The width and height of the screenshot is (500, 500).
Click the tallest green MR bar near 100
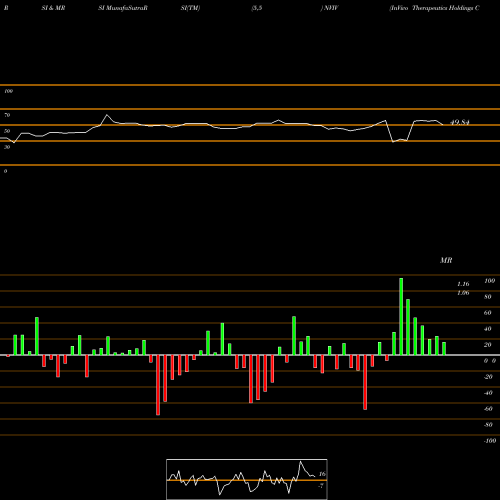click(401, 316)
